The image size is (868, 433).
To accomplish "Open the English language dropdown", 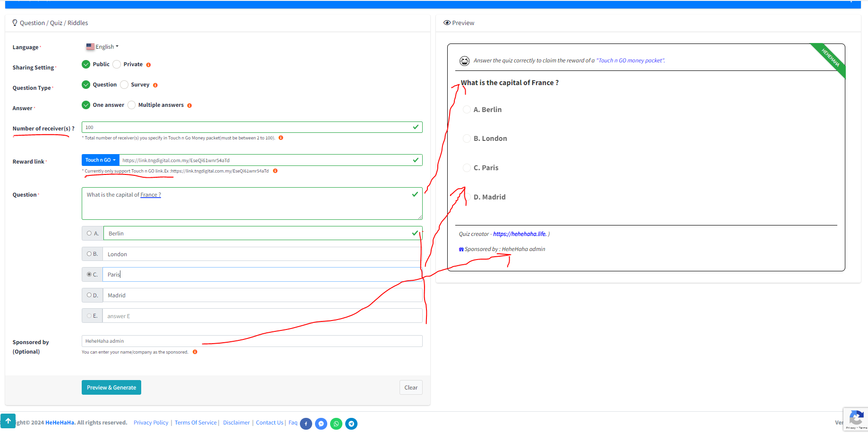I will click(x=102, y=47).
